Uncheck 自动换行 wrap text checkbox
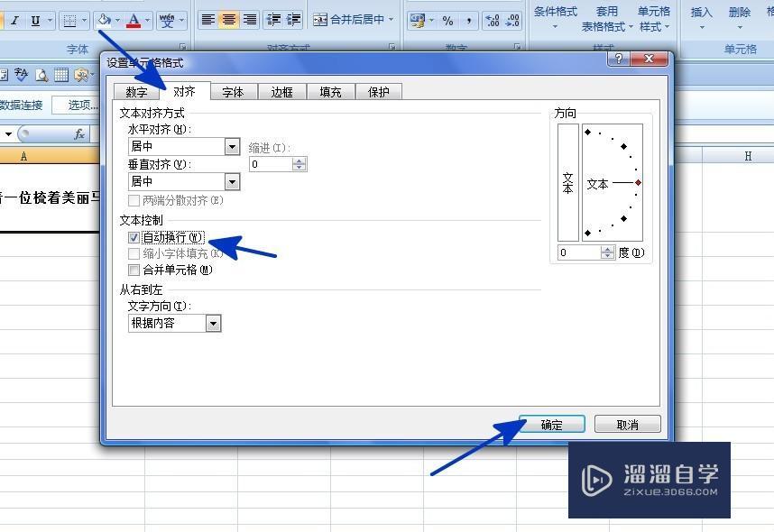 tap(134, 238)
